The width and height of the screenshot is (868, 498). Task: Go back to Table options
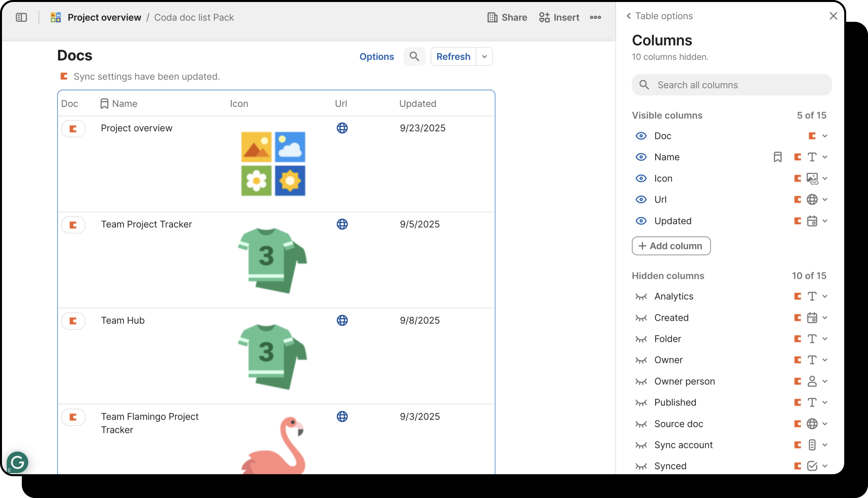coord(659,16)
